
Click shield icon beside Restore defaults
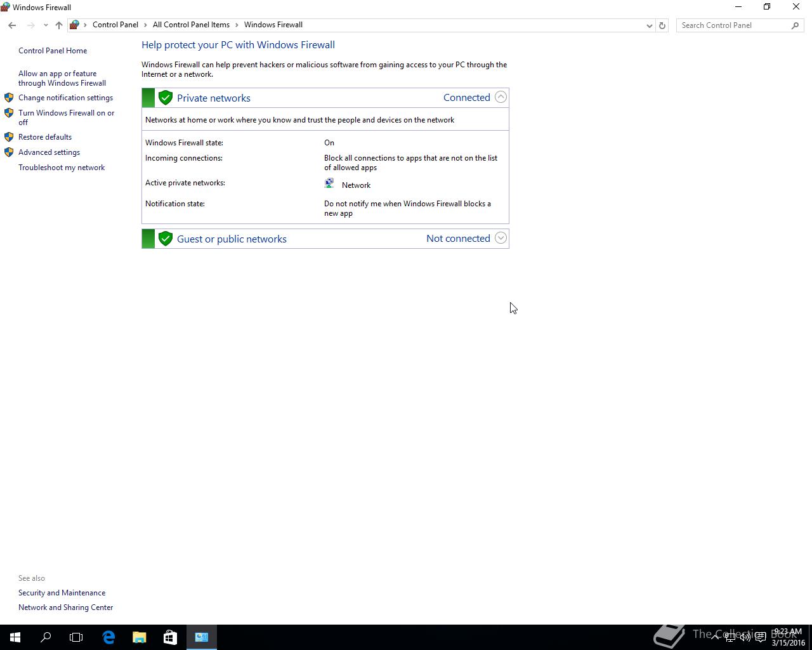[9, 137]
